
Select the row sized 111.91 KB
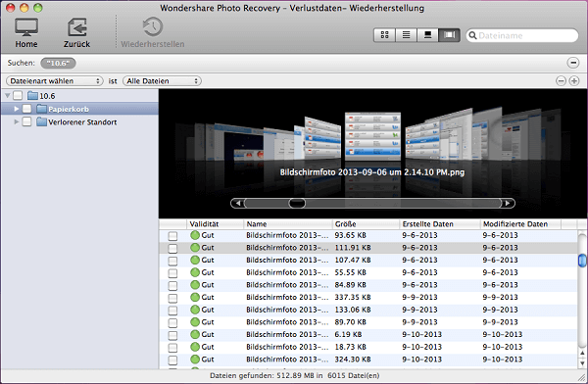pyautogui.click(x=368, y=248)
